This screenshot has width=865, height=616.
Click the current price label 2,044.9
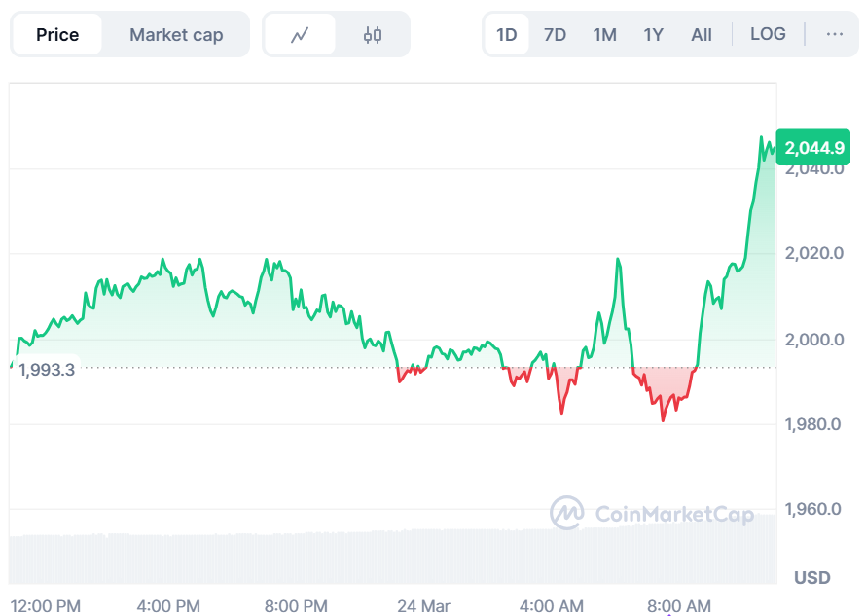tap(814, 149)
